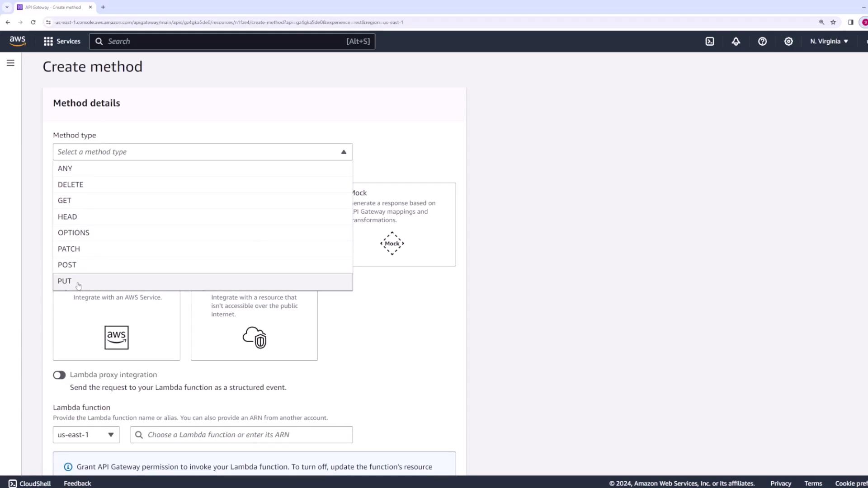Image resolution: width=868 pixels, height=488 pixels.
Task: Select the Mock integration type tile
Action: point(404,225)
